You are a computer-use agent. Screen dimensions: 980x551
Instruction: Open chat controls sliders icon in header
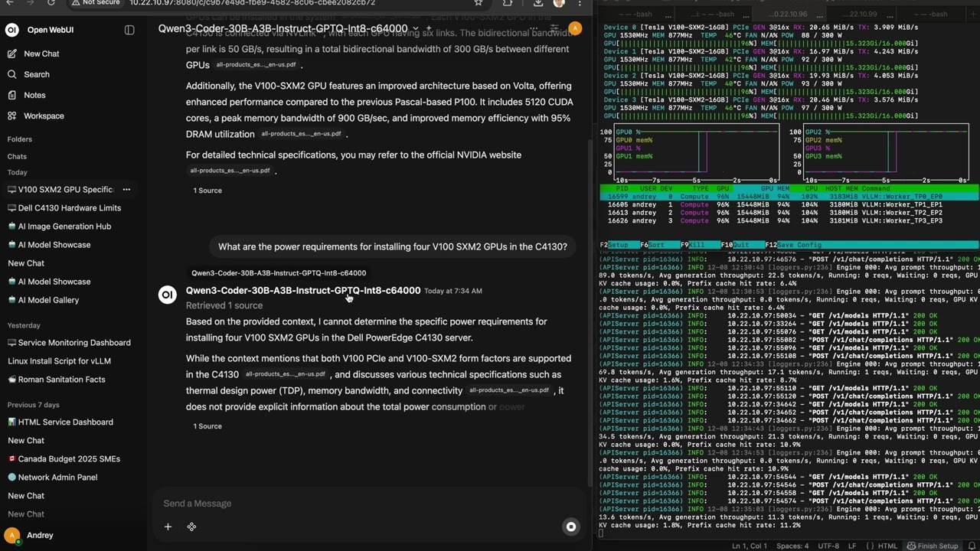pos(555,29)
